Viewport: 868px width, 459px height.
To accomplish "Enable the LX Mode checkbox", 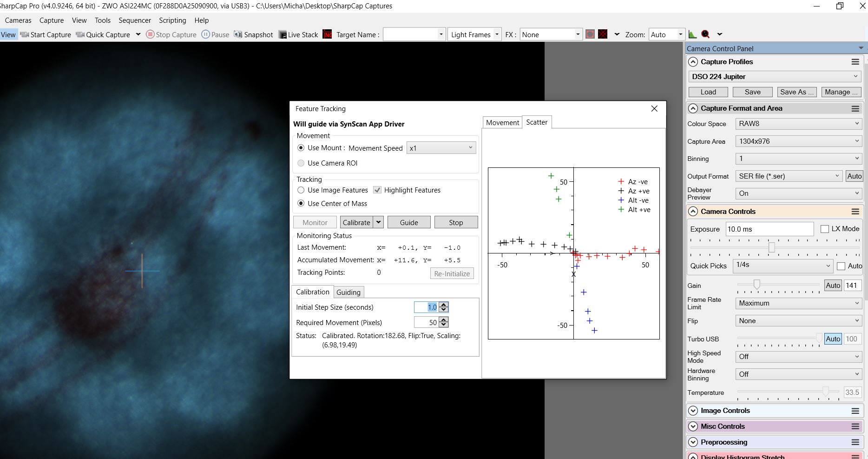I will pyautogui.click(x=825, y=229).
